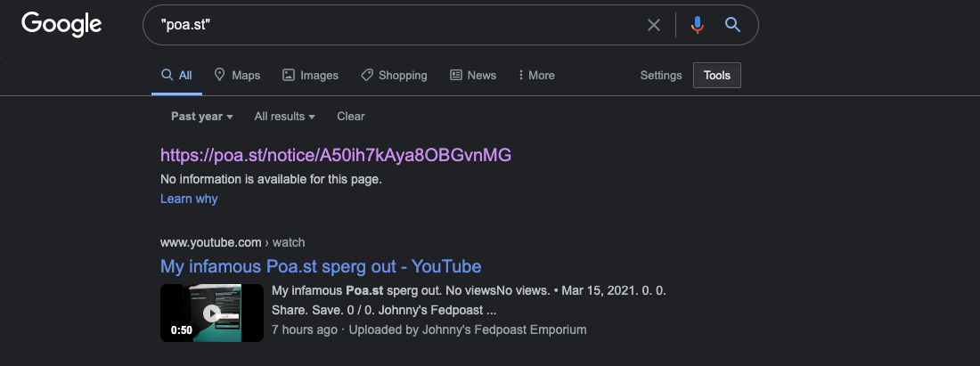Open the Shopping results tab

click(x=394, y=75)
